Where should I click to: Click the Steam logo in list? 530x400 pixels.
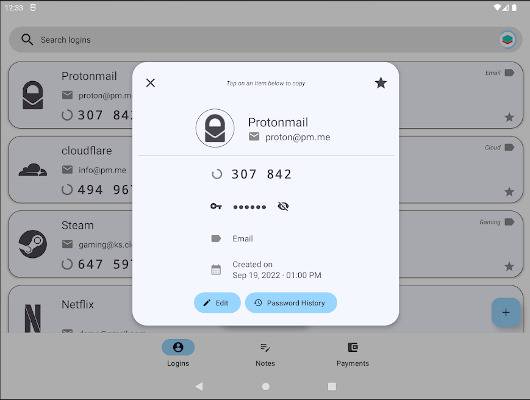33,244
